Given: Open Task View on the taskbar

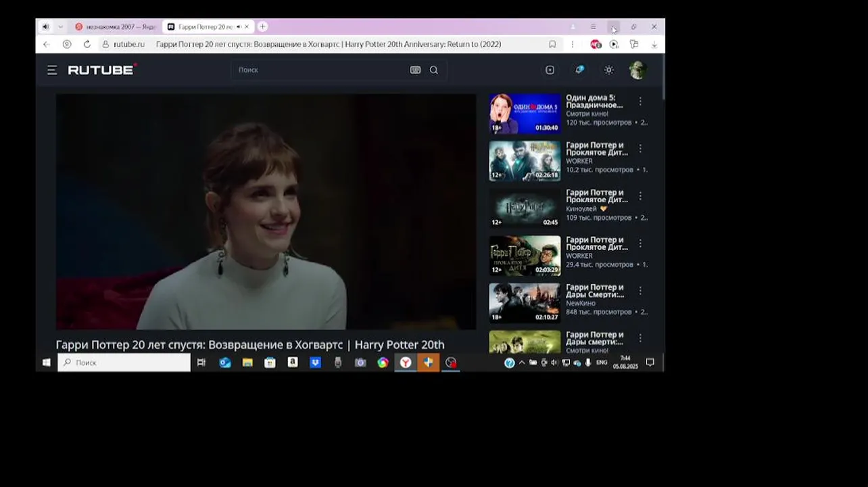Looking at the screenshot, I should (201, 363).
